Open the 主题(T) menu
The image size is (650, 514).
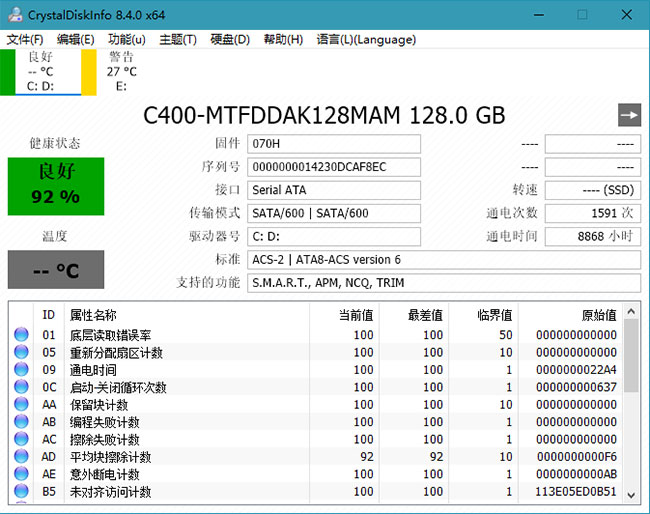178,39
